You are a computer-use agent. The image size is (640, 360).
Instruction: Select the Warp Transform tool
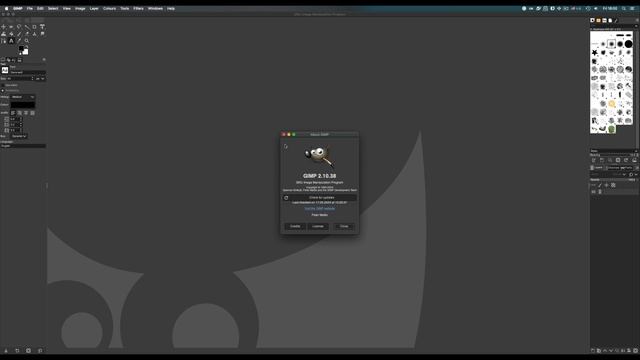tap(3, 34)
